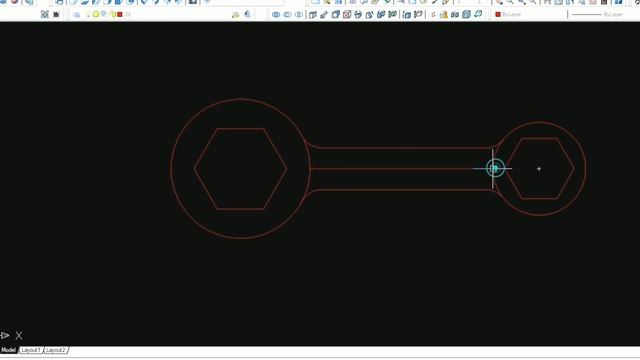The width and height of the screenshot is (640, 360).
Task: Select the Delete Faces tool
Action: coord(347,15)
